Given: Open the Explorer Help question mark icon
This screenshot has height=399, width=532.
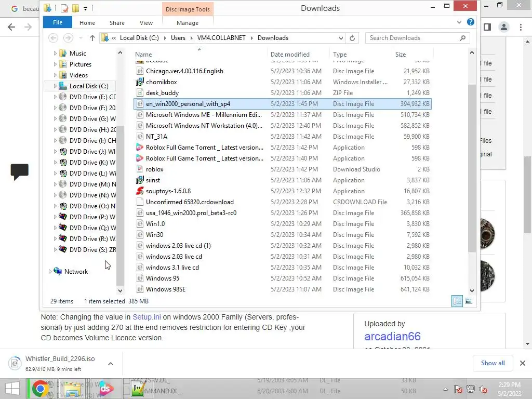Looking at the screenshot, I should click(470, 22).
